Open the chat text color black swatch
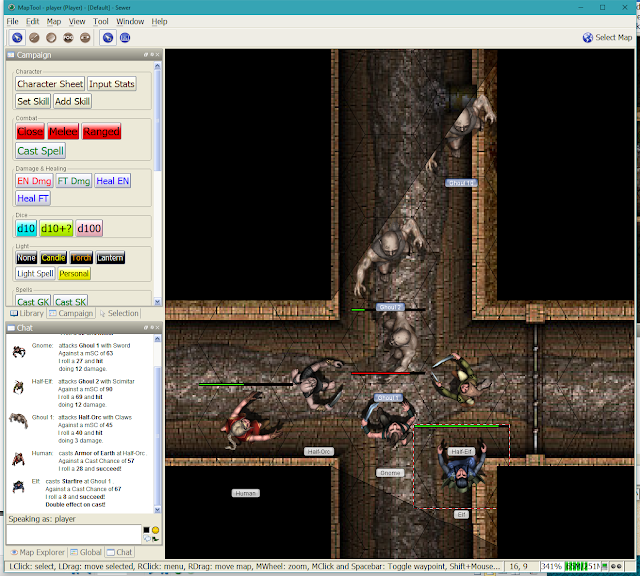Screen dimensions: 640x576 [147, 530]
